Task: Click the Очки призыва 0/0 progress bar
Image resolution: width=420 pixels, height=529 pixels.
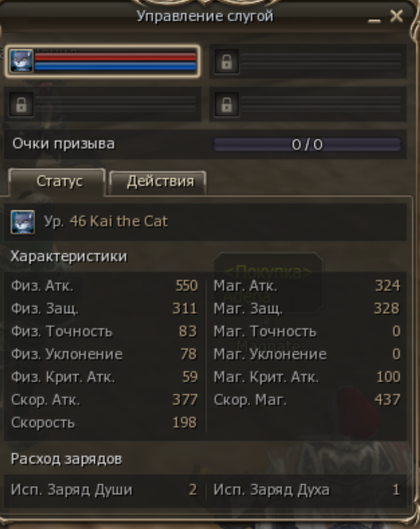Action: click(307, 145)
